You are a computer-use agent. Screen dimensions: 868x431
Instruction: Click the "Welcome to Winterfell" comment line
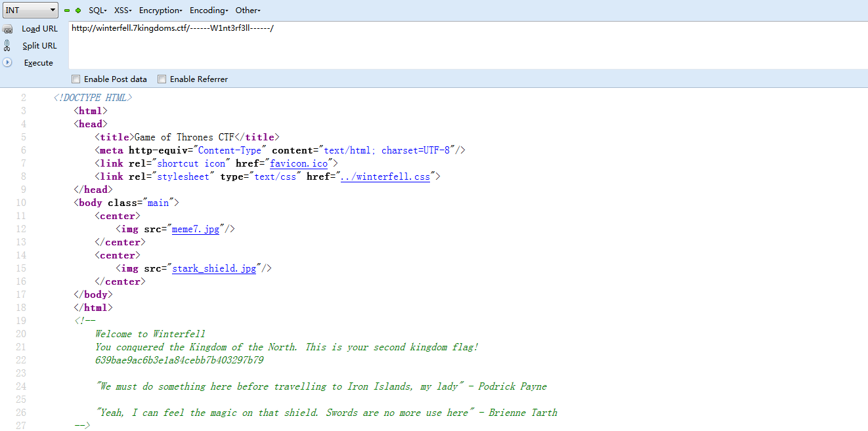tap(150, 334)
